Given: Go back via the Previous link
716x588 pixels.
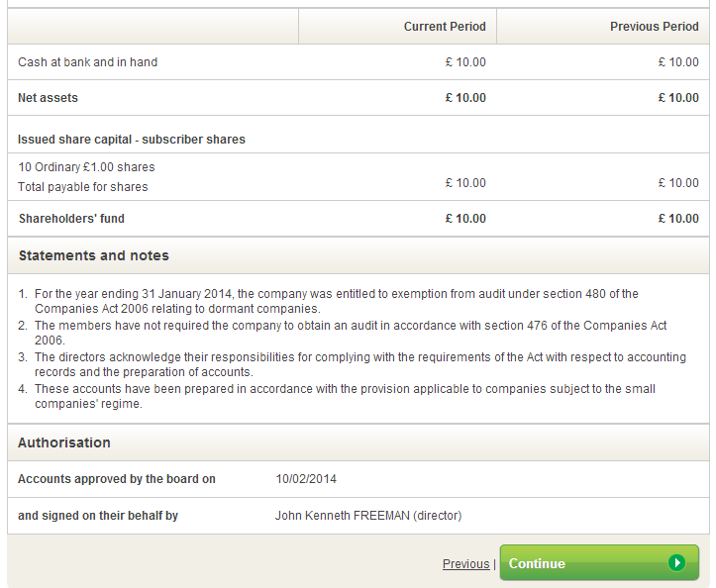Looking at the screenshot, I should coord(465,564).
